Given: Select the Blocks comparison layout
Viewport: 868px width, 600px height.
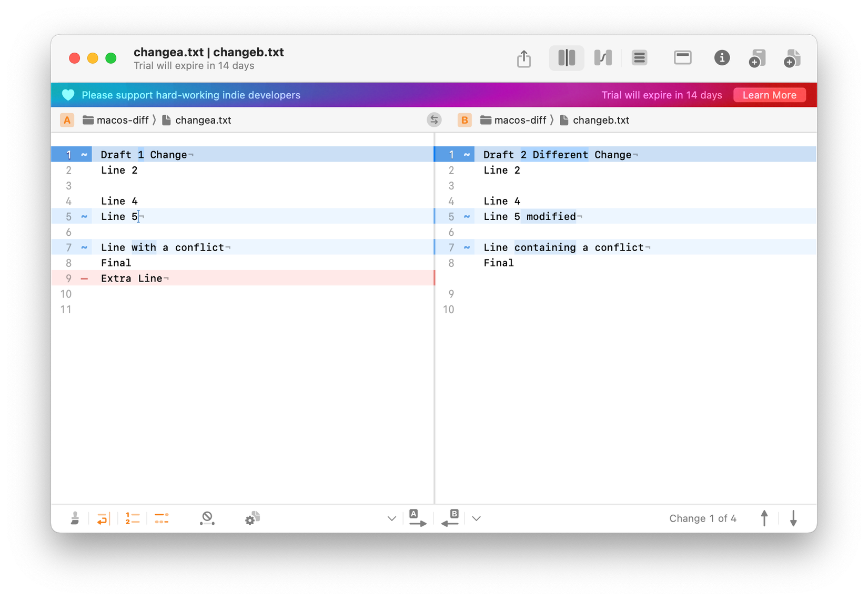Looking at the screenshot, I should [x=567, y=58].
